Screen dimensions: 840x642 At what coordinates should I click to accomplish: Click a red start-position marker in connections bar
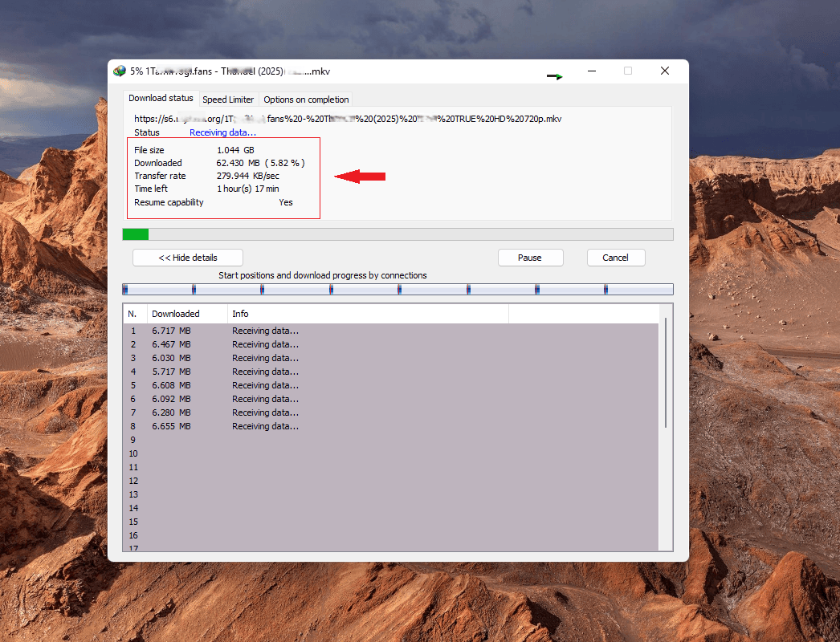(x=193, y=289)
